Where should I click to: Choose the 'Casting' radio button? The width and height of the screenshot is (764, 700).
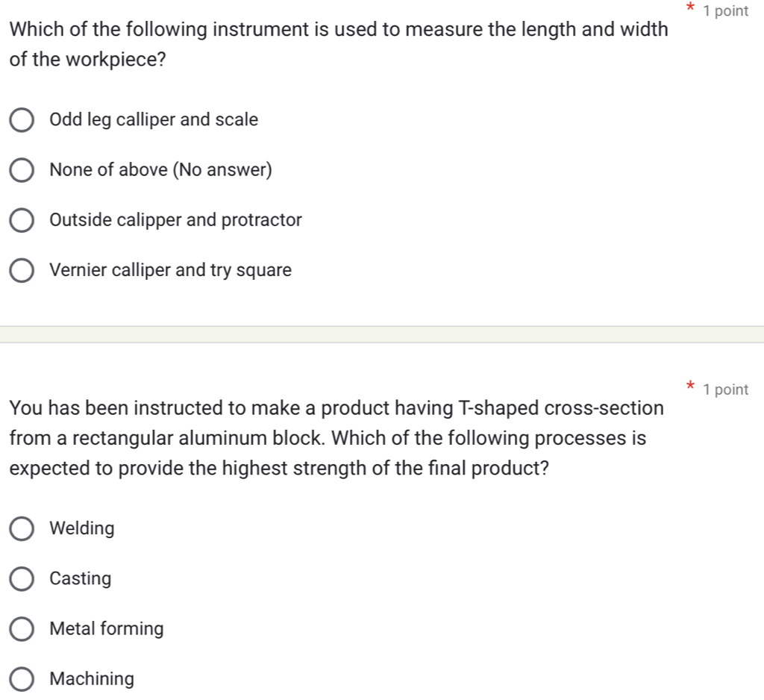point(22,580)
